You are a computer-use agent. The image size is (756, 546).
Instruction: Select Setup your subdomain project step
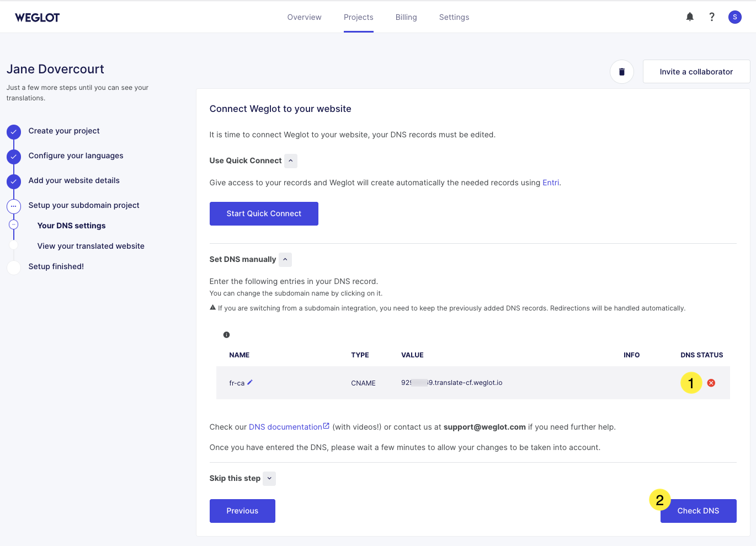click(x=84, y=205)
